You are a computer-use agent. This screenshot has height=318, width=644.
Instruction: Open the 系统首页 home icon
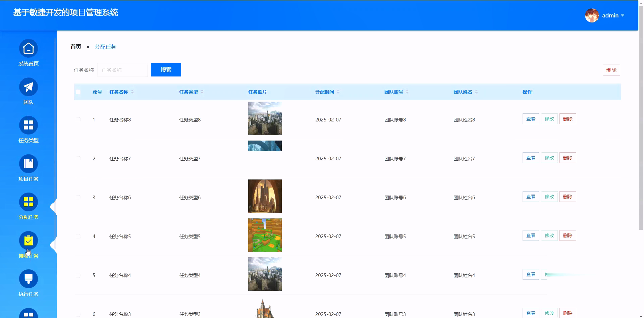click(29, 49)
